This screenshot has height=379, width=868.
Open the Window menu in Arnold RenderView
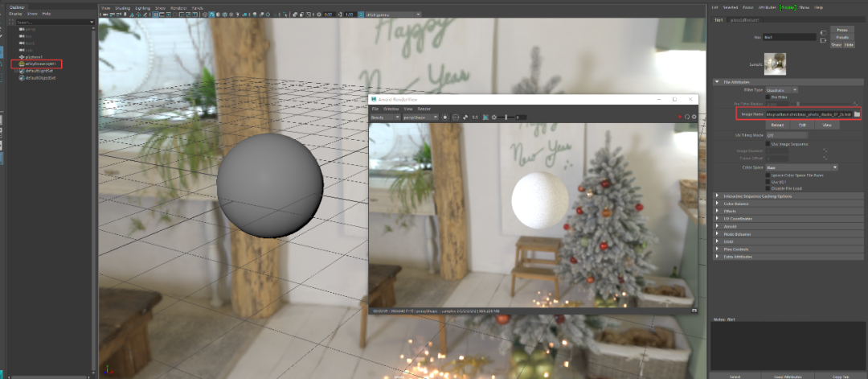click(391, 109)
